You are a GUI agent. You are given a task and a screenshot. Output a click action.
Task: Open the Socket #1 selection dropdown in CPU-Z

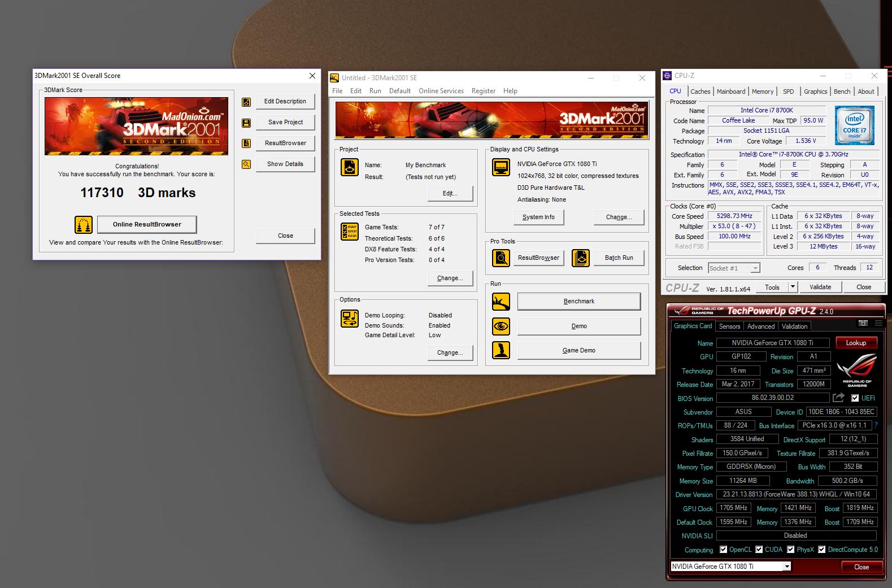tap(734, 268)
